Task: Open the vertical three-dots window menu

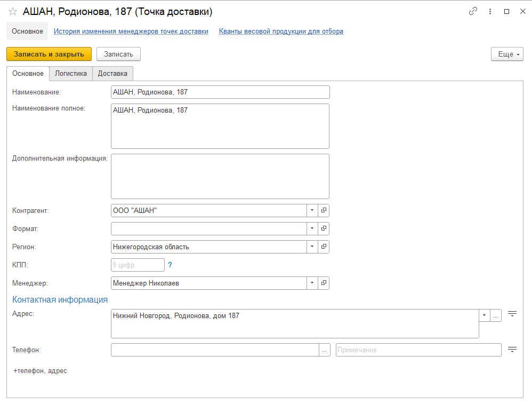Action: tap(490, 11)
